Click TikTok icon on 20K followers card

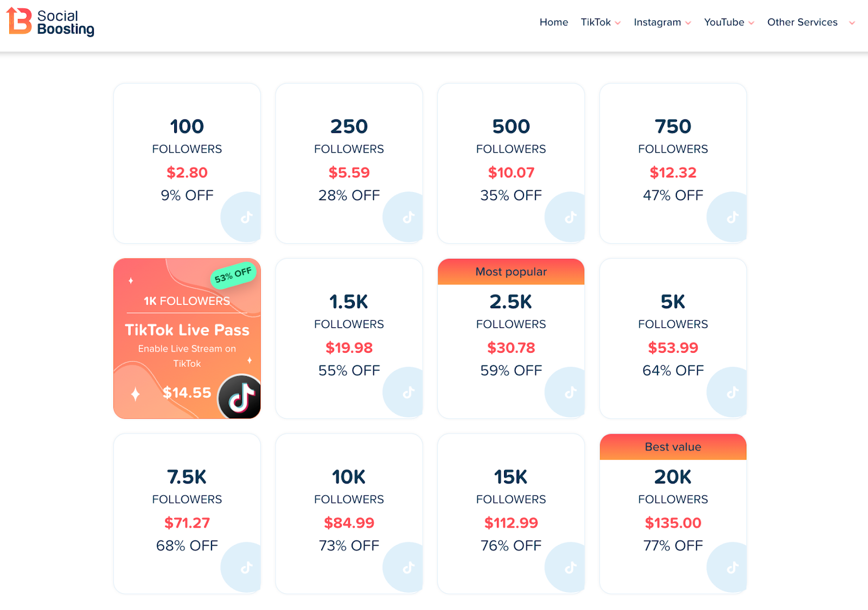point(732,568)
